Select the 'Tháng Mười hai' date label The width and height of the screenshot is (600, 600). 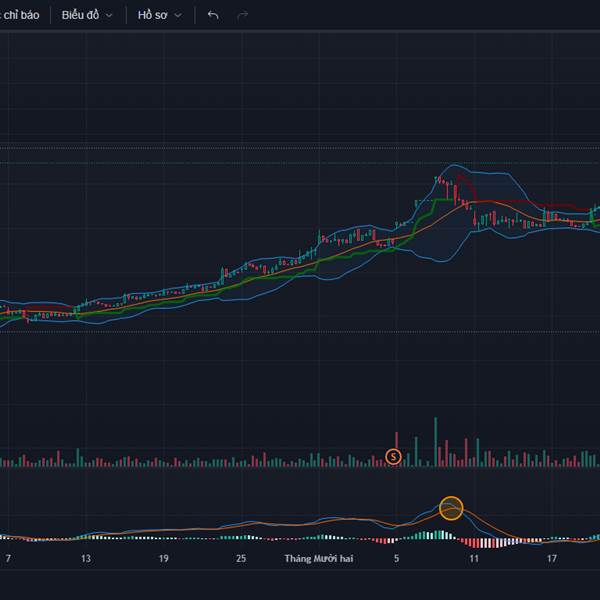click(x=319, y=559)
